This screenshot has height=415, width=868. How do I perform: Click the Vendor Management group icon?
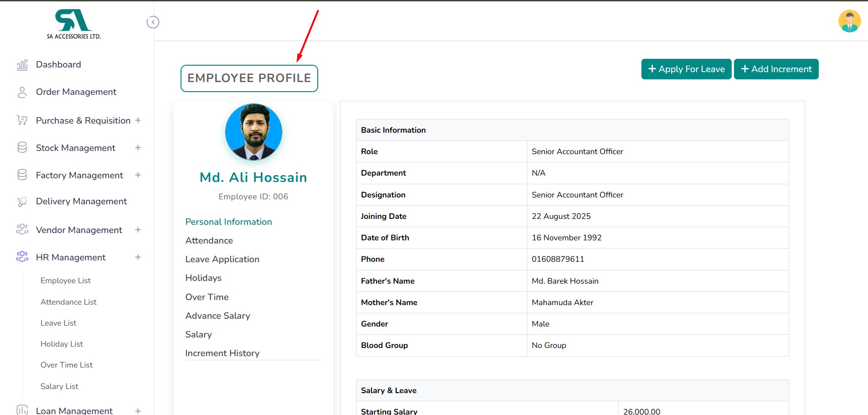22,229
